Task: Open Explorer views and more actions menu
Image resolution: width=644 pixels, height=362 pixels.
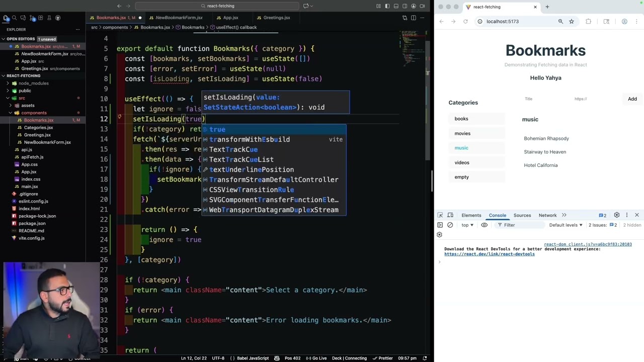Action: point(77,30)
